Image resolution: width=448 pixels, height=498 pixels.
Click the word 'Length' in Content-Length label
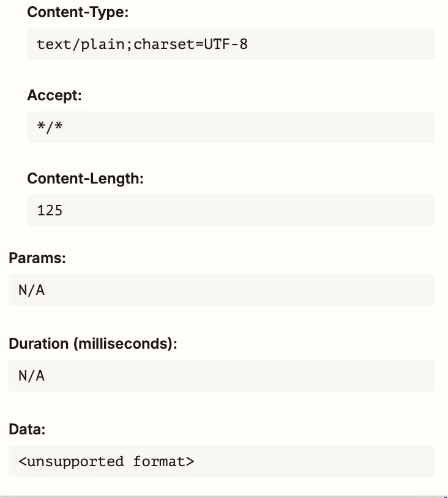[x=114, y=179]
